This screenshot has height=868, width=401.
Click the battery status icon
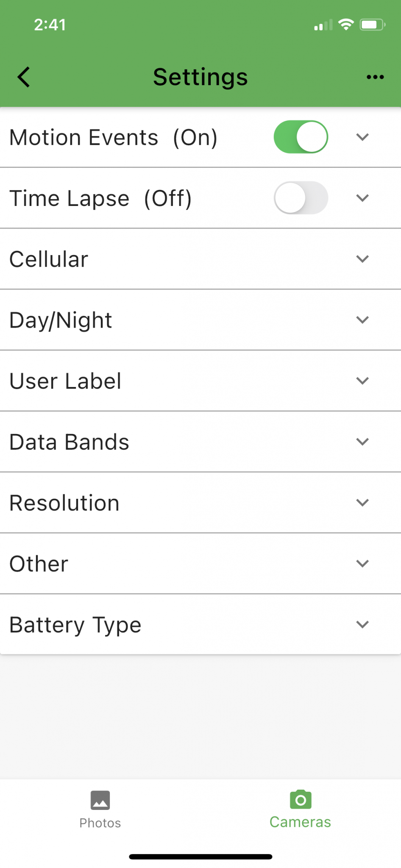[x=373, y=25]
